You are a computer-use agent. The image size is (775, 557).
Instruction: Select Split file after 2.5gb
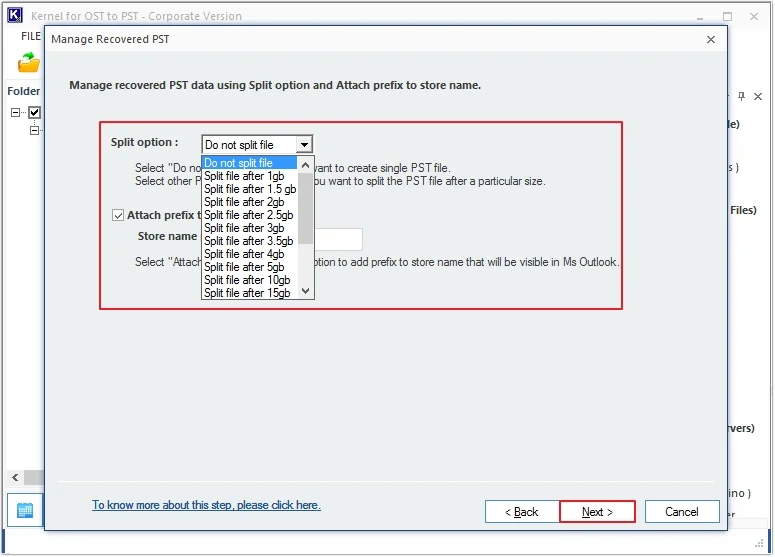(250, 215)
